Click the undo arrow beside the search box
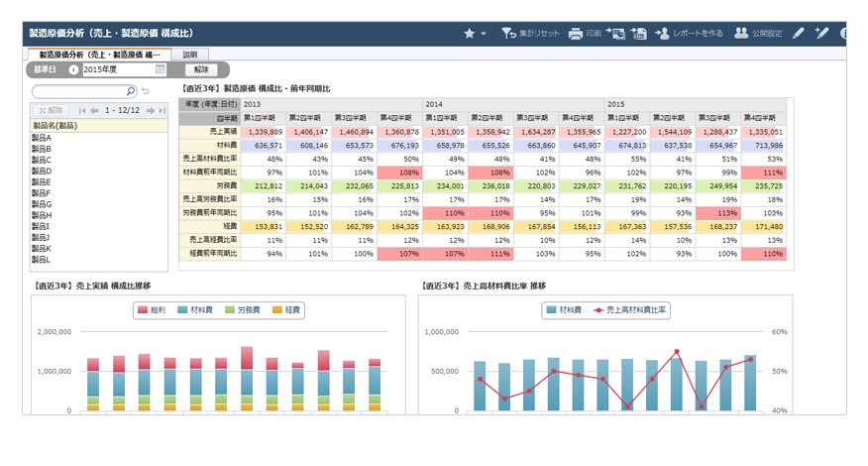868x466 pixels. point(145,91)
